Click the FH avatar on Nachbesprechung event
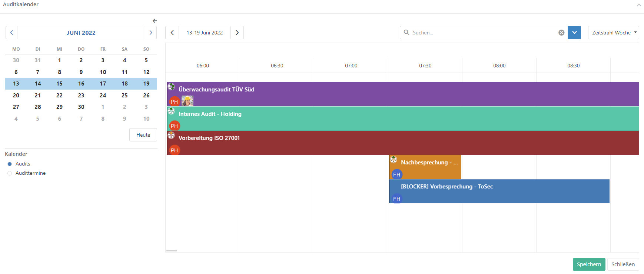This screenshot has width=644, height=274. click(x=396, y=174)
